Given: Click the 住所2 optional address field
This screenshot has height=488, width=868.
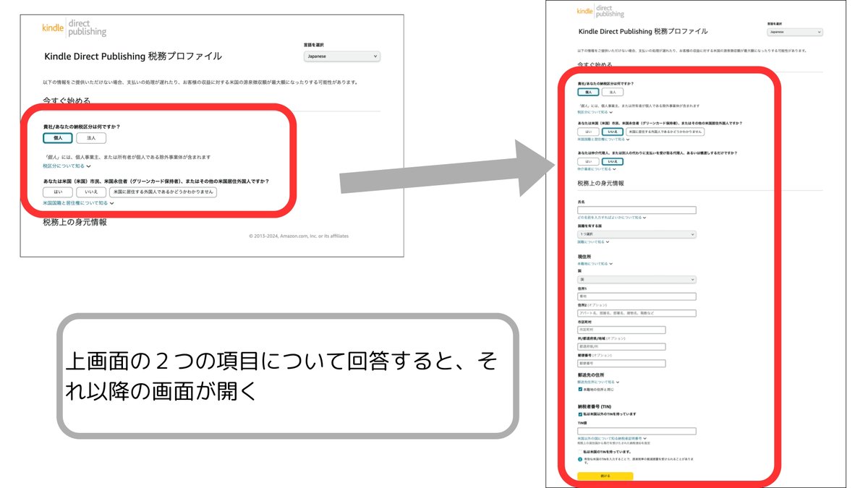Looking at the screenshot, I should tap(637, 313).
